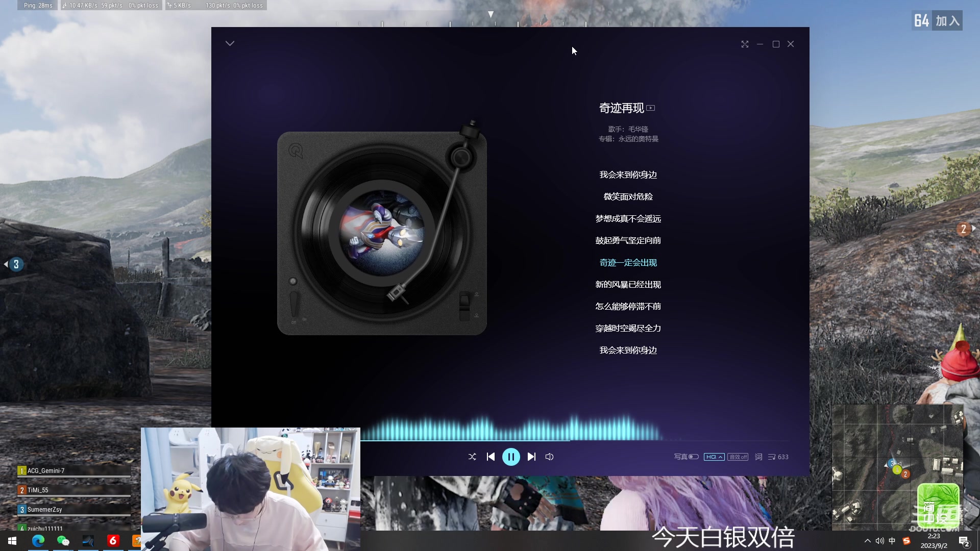The height and width of the screenshot is (551, 980).
Task: Select highlighted lyric 奇迹一定会出现
Action: pyautogui.click(x=628, y=262)
